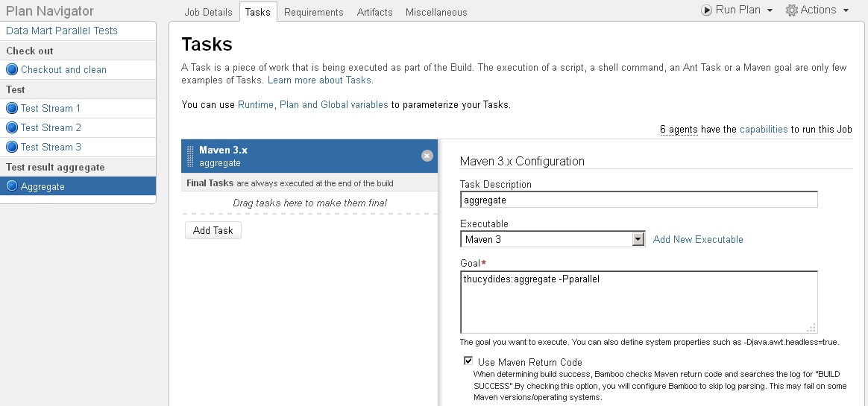Click blue status icon beside Checkout and clean
This screenshot has width=868, height=406.
click(x=12, y=70)
